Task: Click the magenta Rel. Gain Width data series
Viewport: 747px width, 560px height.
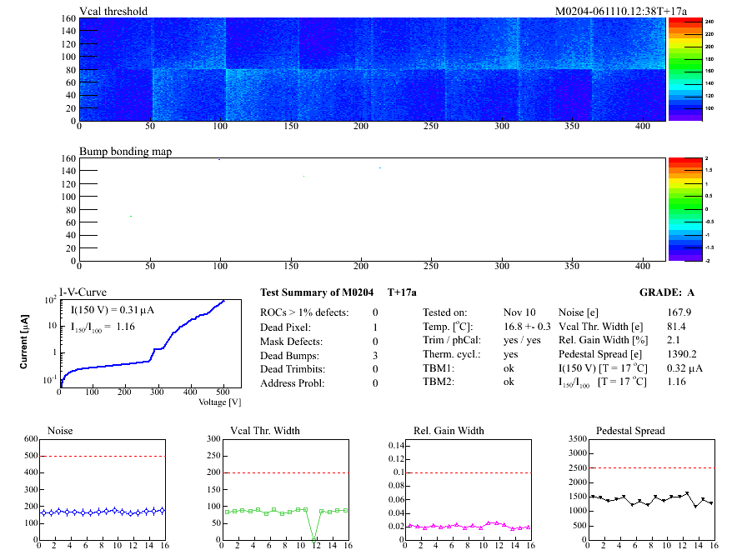Action: (469, 526)
